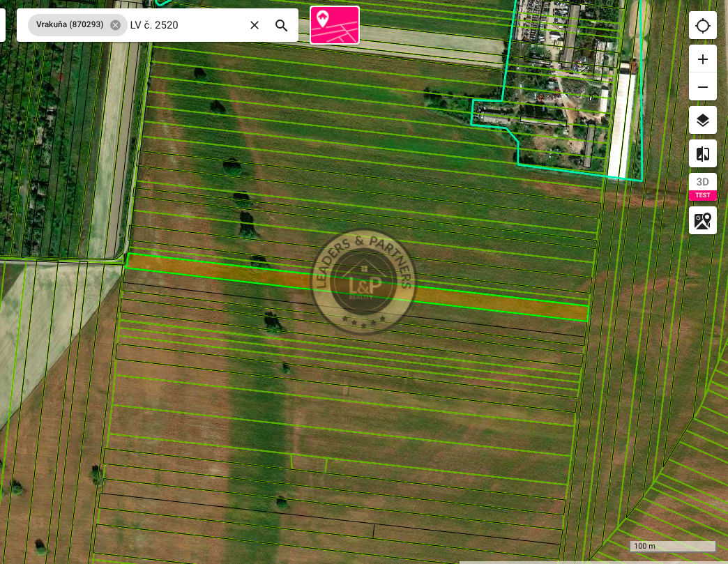Click the 100 m scale bar
The height and width of the screenshot is (564, 728).
(672, 546)
